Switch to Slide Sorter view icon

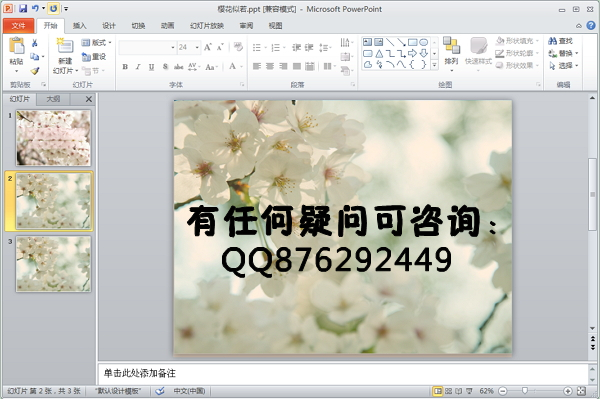point(448,391)
